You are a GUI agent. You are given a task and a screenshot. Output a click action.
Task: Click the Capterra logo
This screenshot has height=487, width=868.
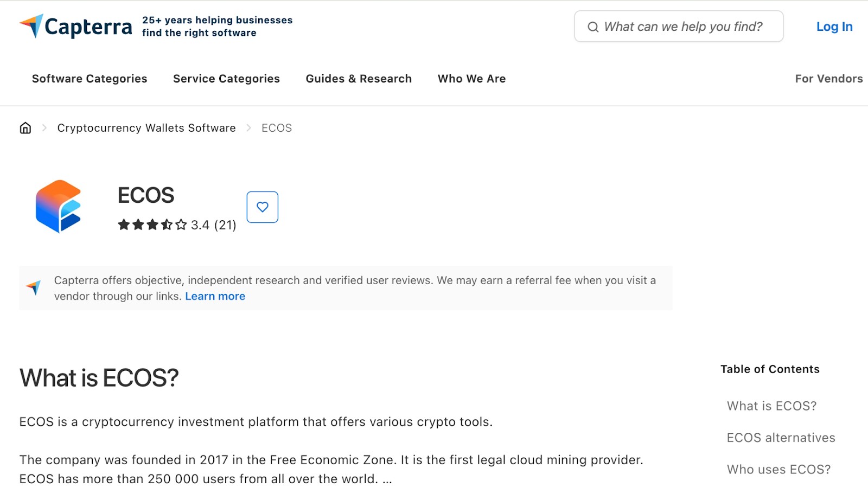pyautogui.click(x=76, y=26)
